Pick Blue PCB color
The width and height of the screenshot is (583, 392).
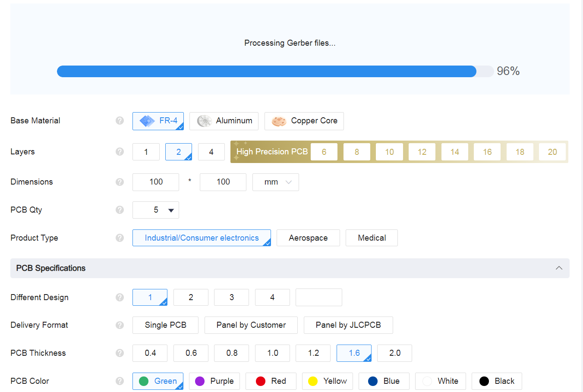pyautogui.click(x=384, y=381)
